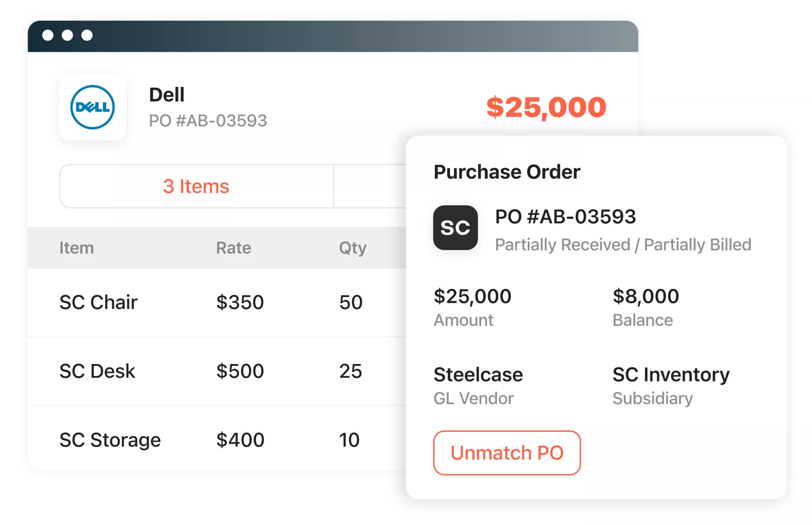Viewport: 812px width, 526px height.
Task: Click the SC Inventory Subsidiary field
Action: (x=671, y=375)
